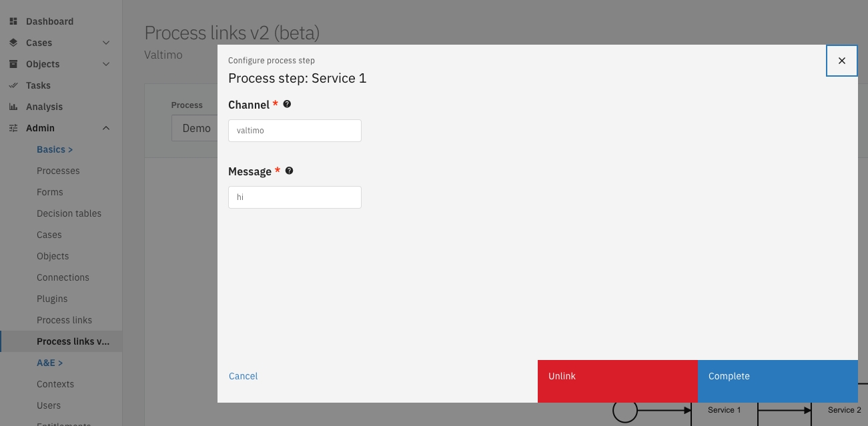Expand the Objects menu chevron
The image size is (868, 426).
pyautogui.click(x=106, y=64)
